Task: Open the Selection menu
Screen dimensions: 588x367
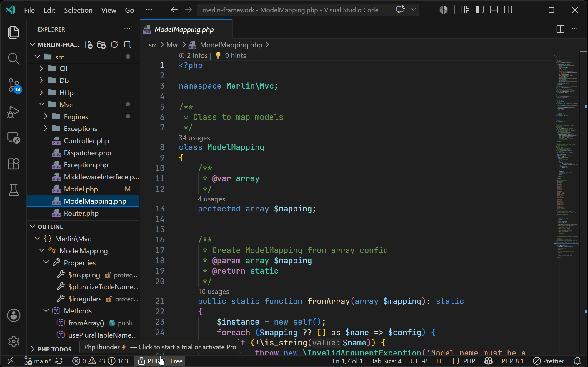Action: pos(78,10)
